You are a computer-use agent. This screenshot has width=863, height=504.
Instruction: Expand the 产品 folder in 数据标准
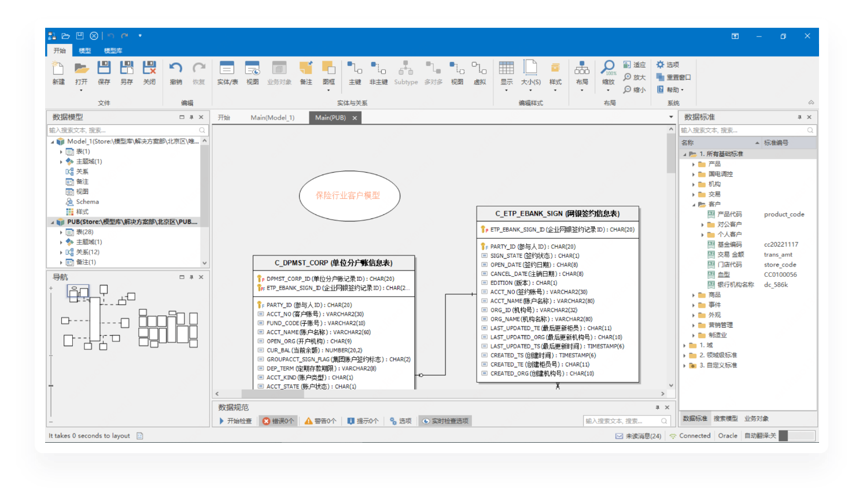[694, 164]
